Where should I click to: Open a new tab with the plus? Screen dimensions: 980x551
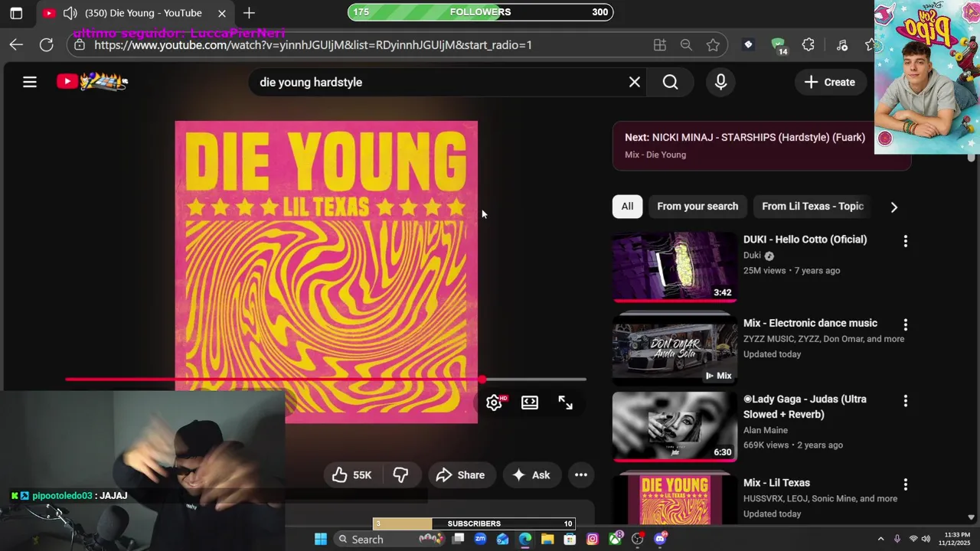(249, 13)
